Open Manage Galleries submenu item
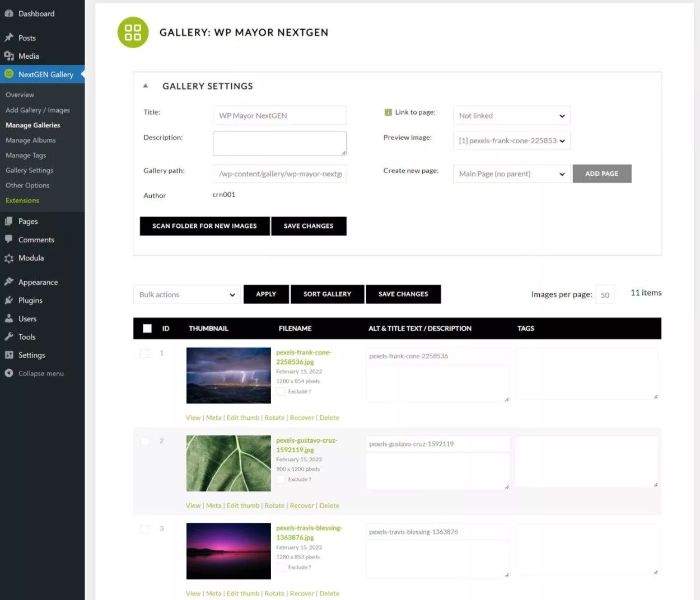Screen dimensions: 700x600 click(x=32, y=125)
